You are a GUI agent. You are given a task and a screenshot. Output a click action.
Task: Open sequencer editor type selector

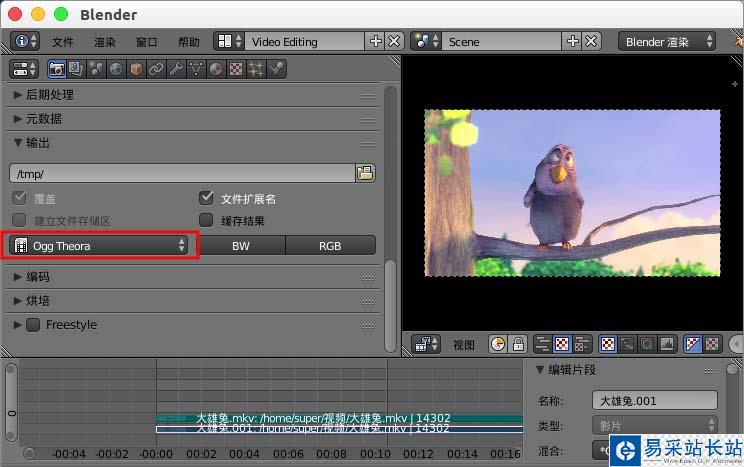pyautogui.click(x=426, y=344)
